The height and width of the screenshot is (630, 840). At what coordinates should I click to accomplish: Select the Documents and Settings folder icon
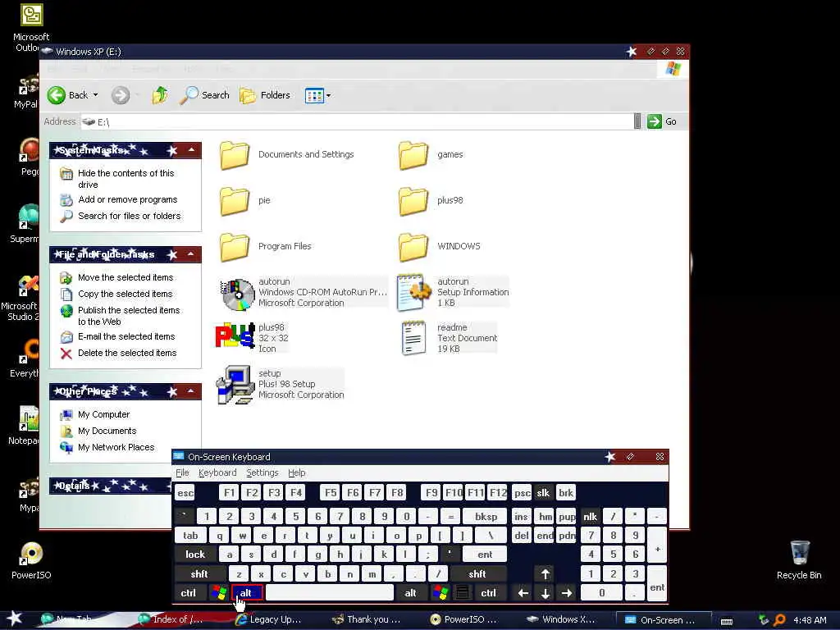point(234,155)
